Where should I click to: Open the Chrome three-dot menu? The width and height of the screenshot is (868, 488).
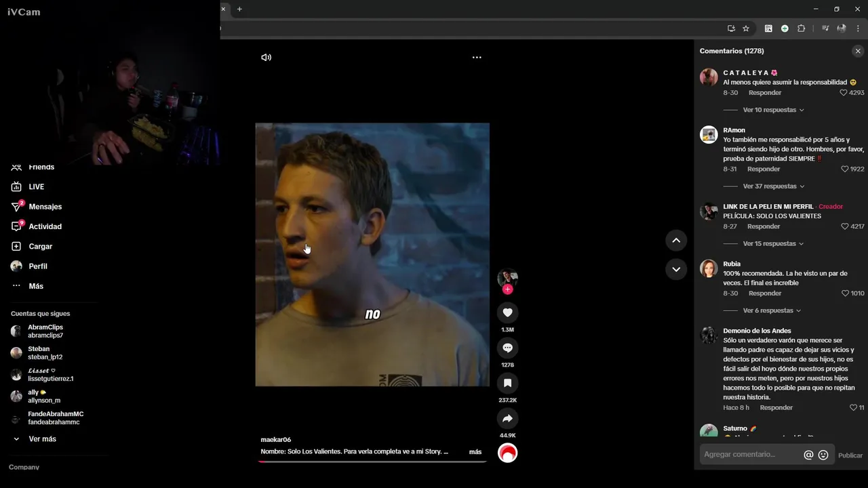tap(858, 28)
